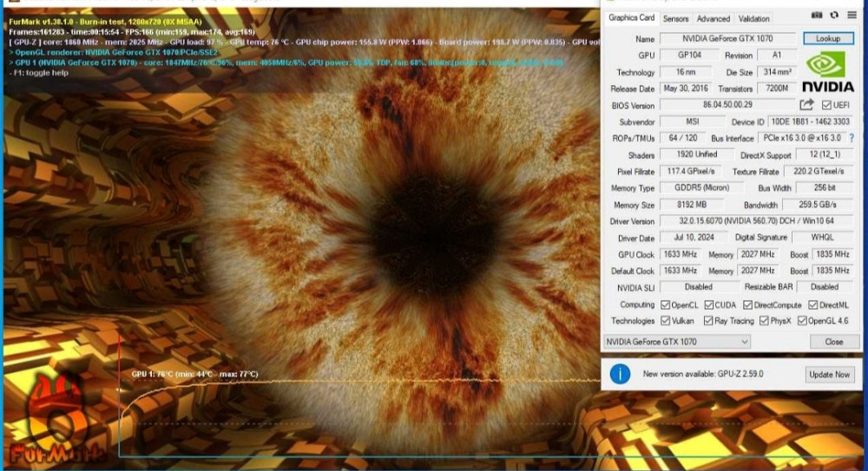
Task: Click the GPU-Z screenshot camera icon
Action: coord(817,16)
